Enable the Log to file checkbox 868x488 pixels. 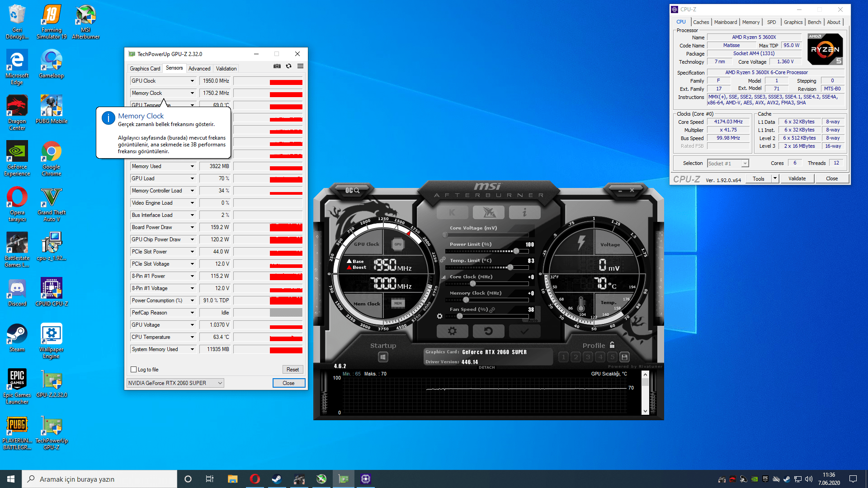pos(134,370)
